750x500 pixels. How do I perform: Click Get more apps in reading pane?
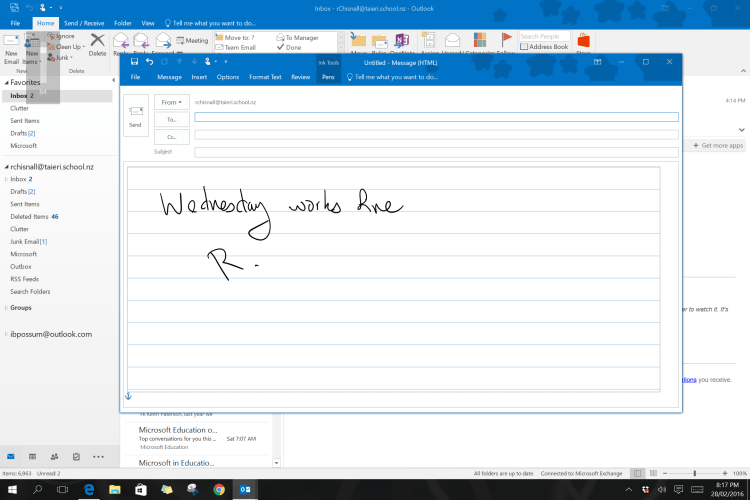point(718,145)
